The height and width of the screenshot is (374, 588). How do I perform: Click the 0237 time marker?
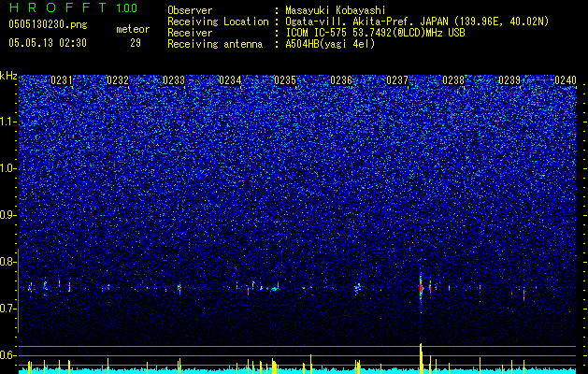[397, 80]
